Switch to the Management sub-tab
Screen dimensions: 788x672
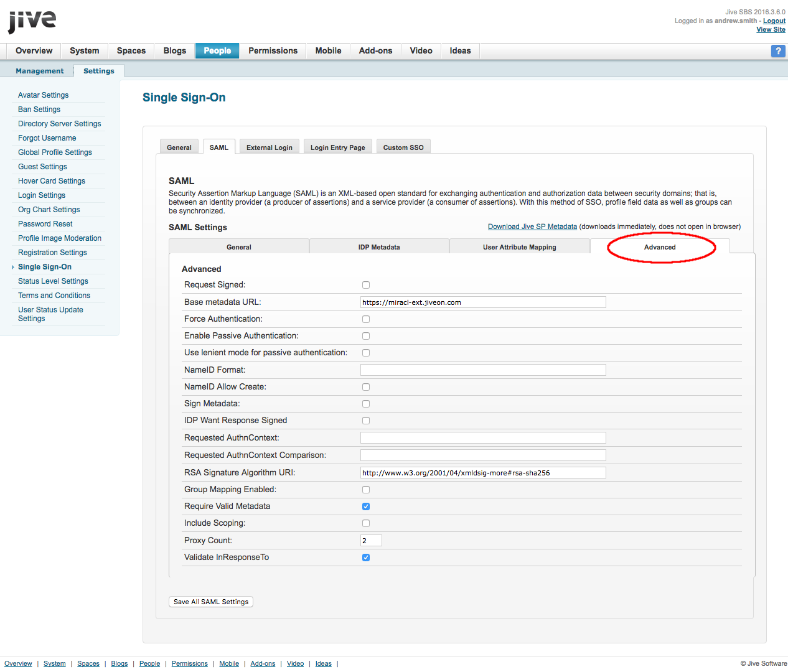[x=40, y=71]
